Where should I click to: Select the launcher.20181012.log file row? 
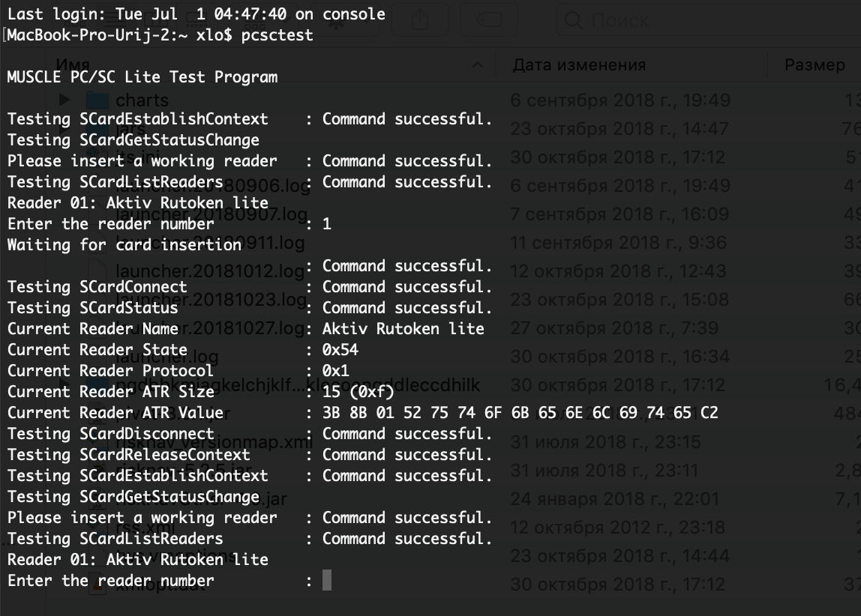[430, 271]
